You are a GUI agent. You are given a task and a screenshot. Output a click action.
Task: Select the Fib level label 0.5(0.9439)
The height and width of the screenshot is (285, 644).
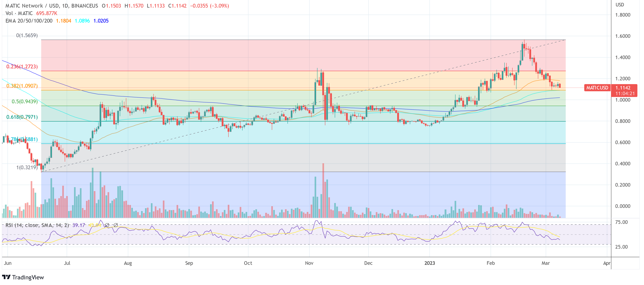click(25, 101)
